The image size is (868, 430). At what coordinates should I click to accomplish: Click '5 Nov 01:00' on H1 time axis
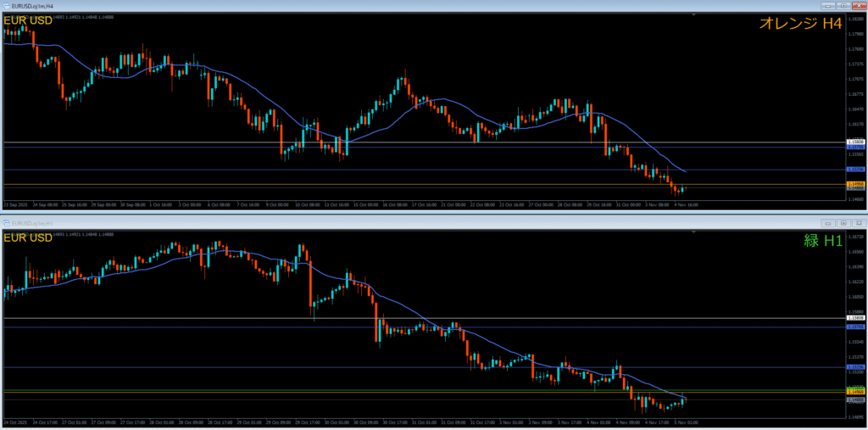click(x=685, y=422)
